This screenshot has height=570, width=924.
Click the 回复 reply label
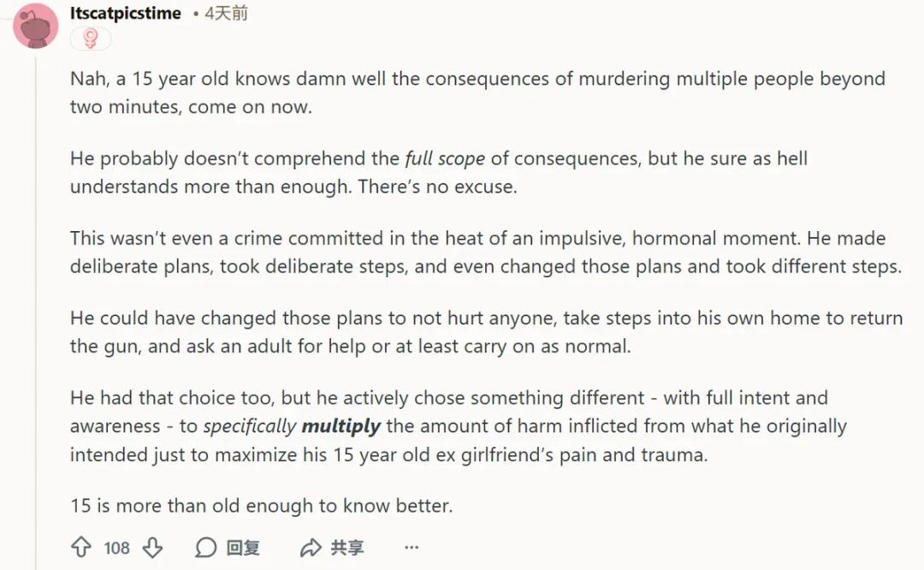click(x=243, y=548)
